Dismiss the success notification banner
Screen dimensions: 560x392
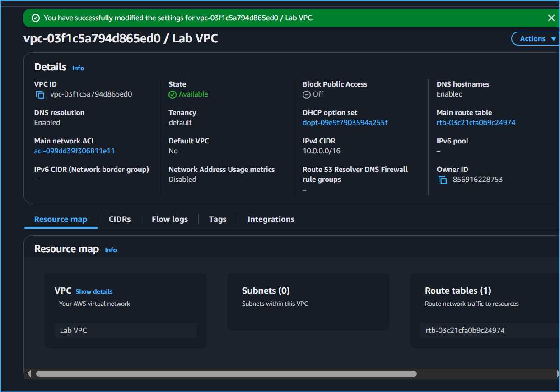(551, 18)
